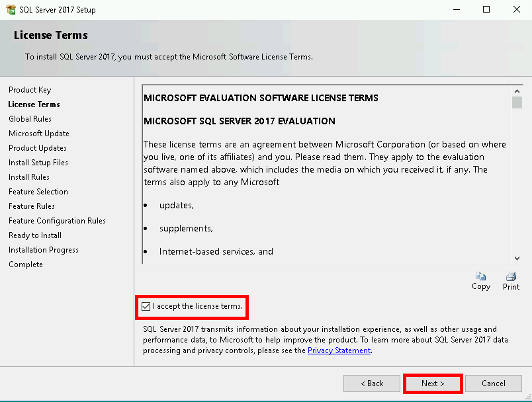Uncheck the 'I accept the license terms' checkbox
The width and height of the screenshot is (532, 402).
pyautogui.click(x=146, y=306)
